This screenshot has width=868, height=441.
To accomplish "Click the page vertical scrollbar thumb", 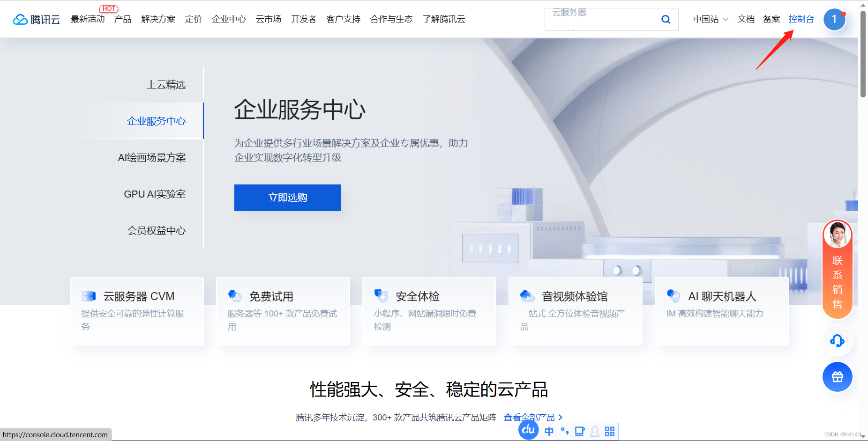I will coord(863,54).
